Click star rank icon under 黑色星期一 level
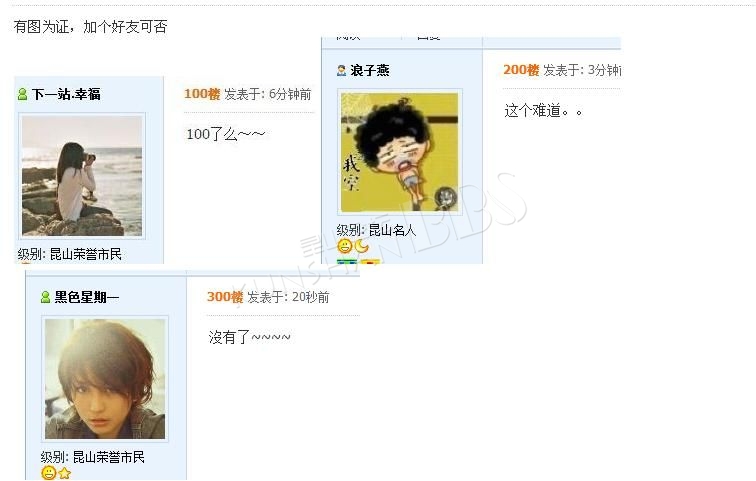The height and width of the screenshot is (481, 756). (x=65, y=473)
